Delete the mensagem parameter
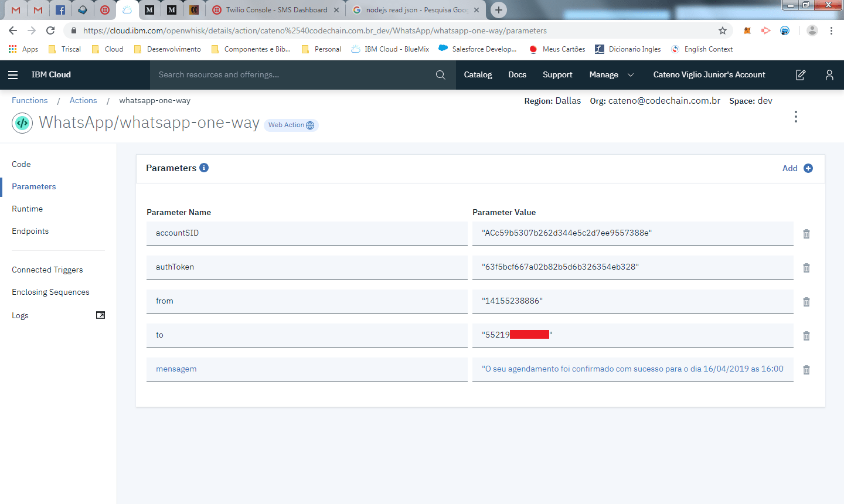The width and height of the screenshot is (844, 504). tap(806, 369)
